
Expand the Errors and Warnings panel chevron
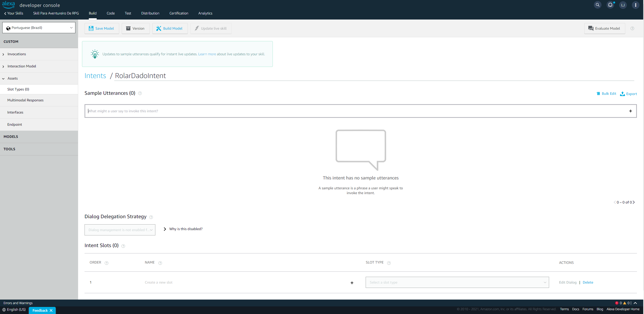click(x=635, y=303)
